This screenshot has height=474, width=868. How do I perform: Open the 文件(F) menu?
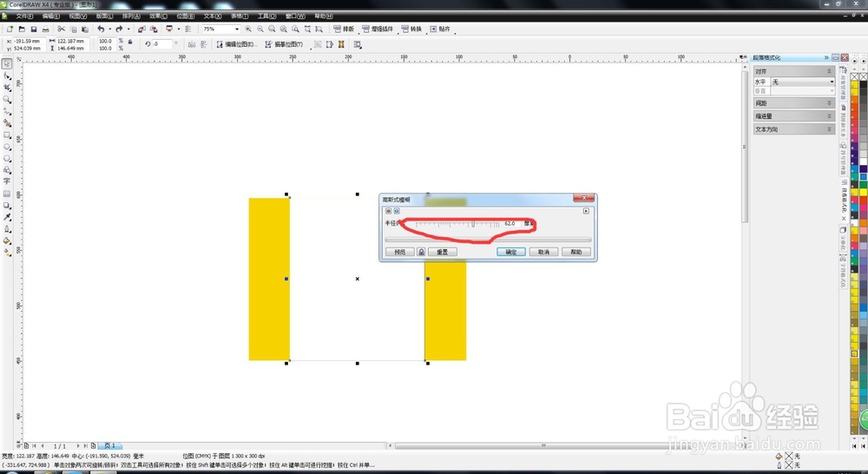point(24,16)
